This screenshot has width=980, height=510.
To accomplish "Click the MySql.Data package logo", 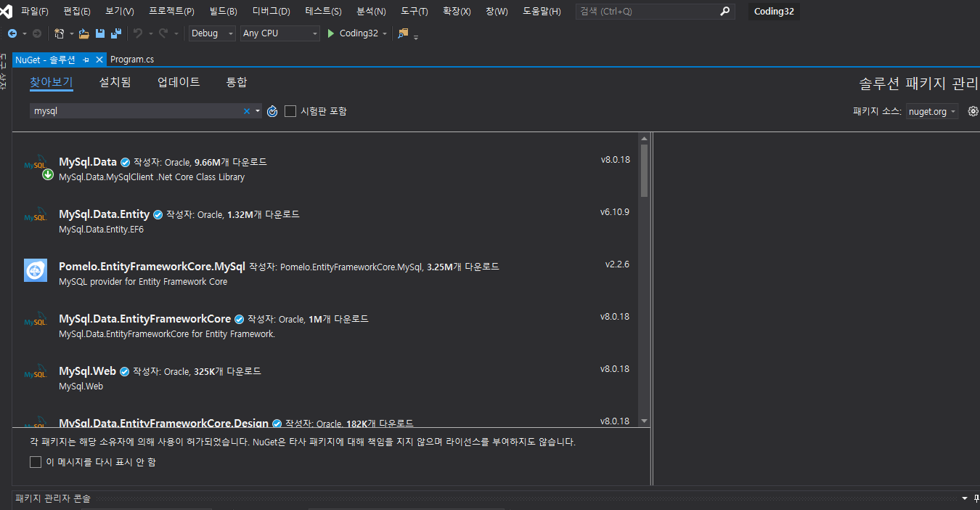I will (36, 165).
